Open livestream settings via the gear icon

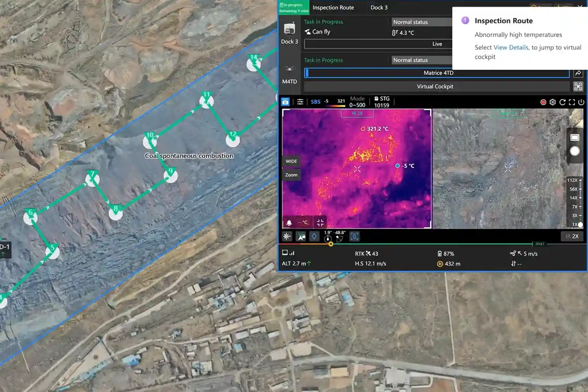tap(553, 102)
